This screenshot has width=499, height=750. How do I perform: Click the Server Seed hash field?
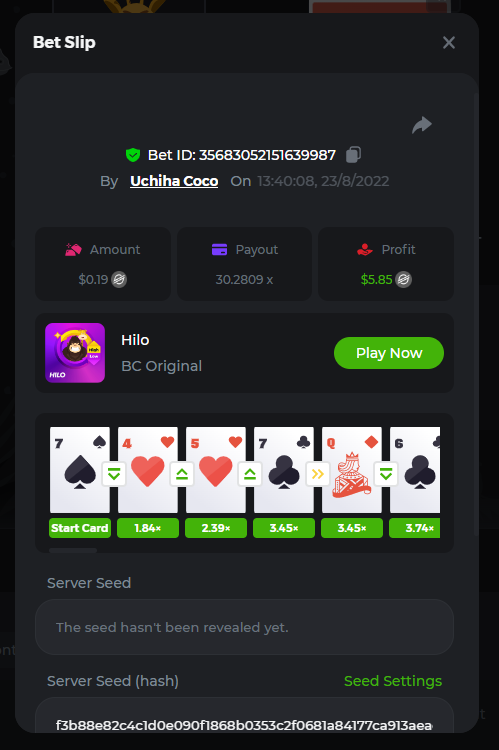coord(244,715)
